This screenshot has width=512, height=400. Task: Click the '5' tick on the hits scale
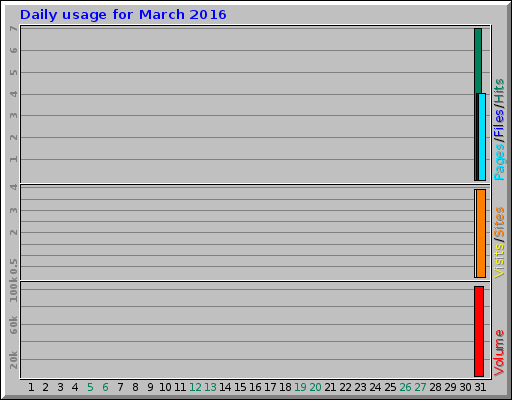tap(13, 72)
